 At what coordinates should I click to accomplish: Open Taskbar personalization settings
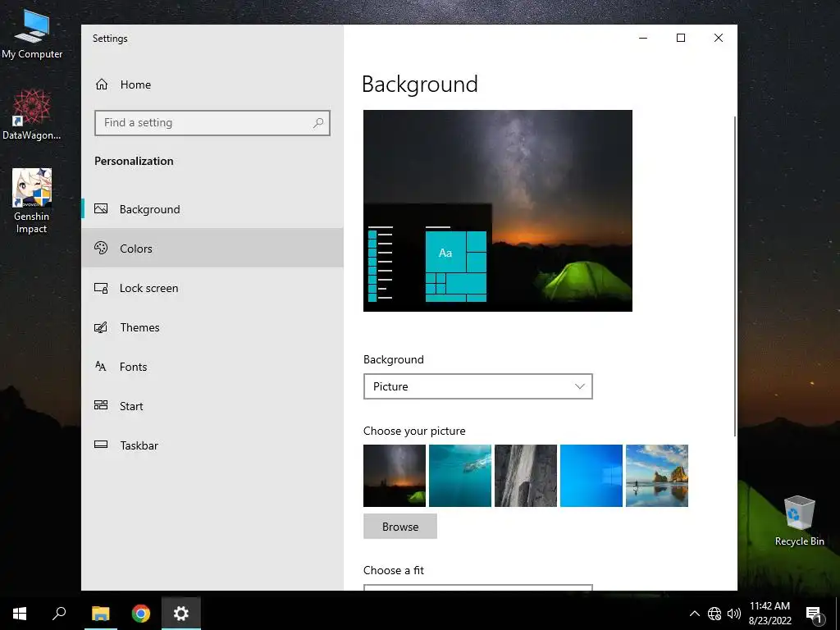click(x=212, y=445)
